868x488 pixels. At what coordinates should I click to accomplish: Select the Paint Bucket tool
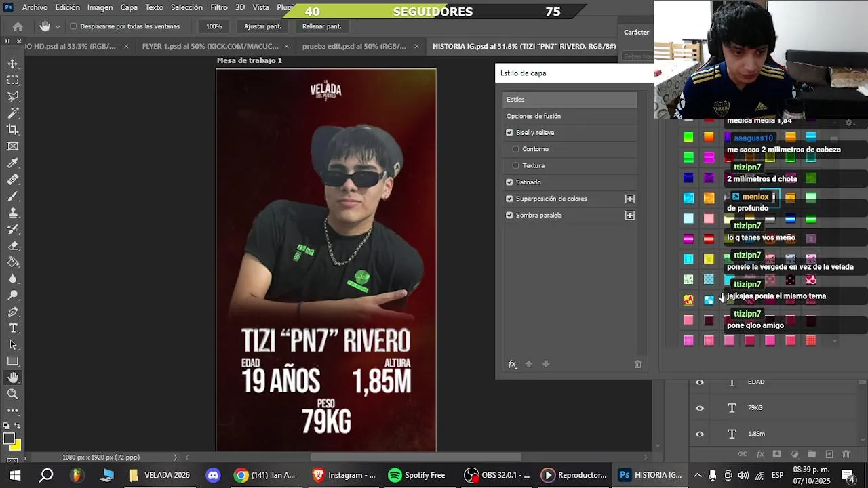(13, 262)
